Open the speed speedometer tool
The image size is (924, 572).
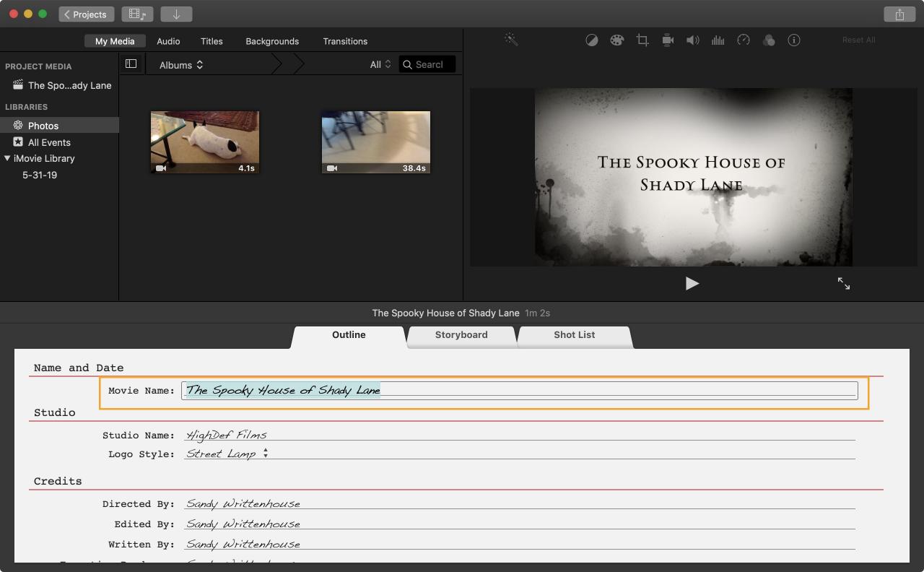(743, 40)
